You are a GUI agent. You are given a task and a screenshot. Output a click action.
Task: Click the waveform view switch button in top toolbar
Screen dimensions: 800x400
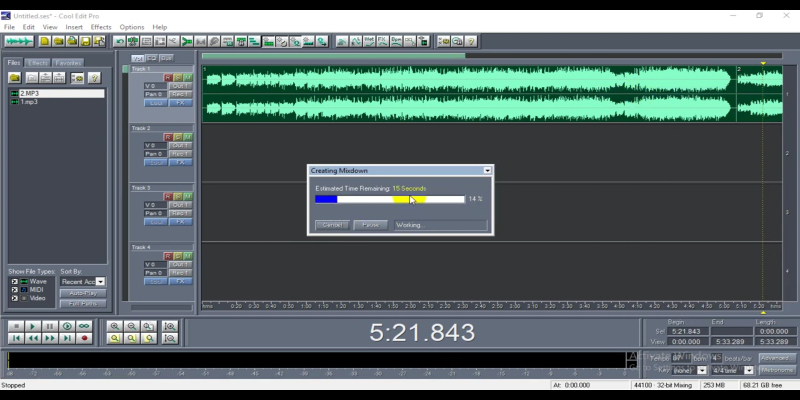point(18,41)
